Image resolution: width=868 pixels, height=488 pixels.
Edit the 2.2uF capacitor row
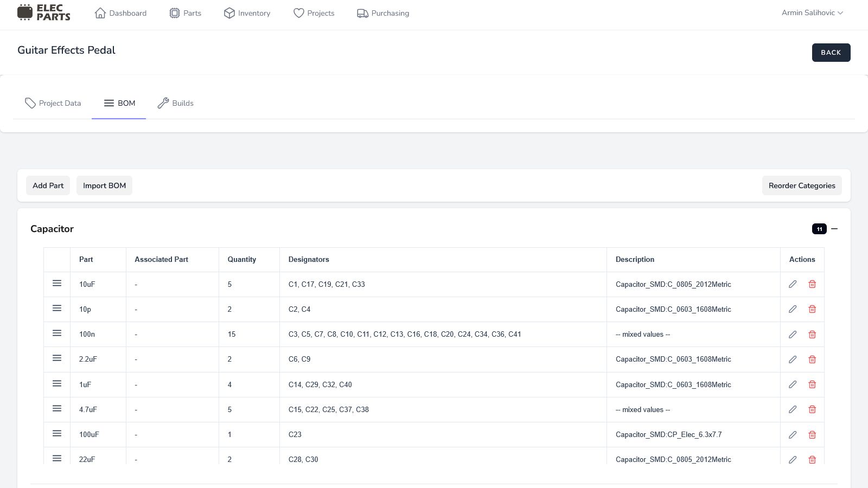point(793,359)
